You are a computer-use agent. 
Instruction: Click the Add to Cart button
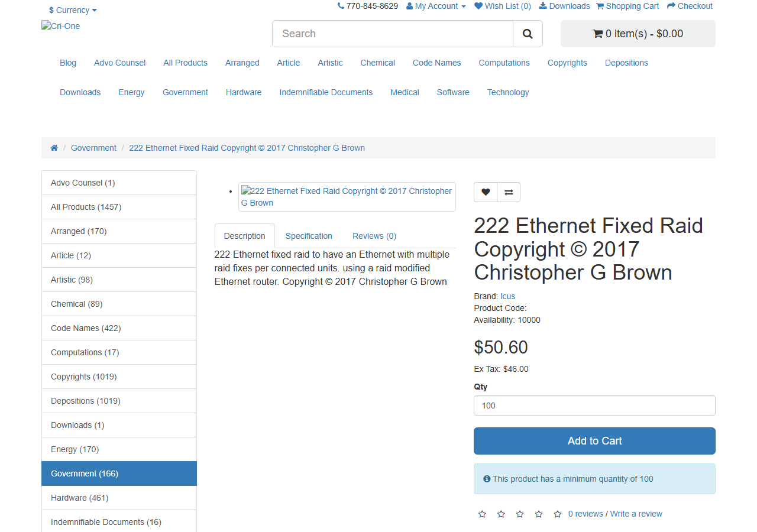pos(594,441)
